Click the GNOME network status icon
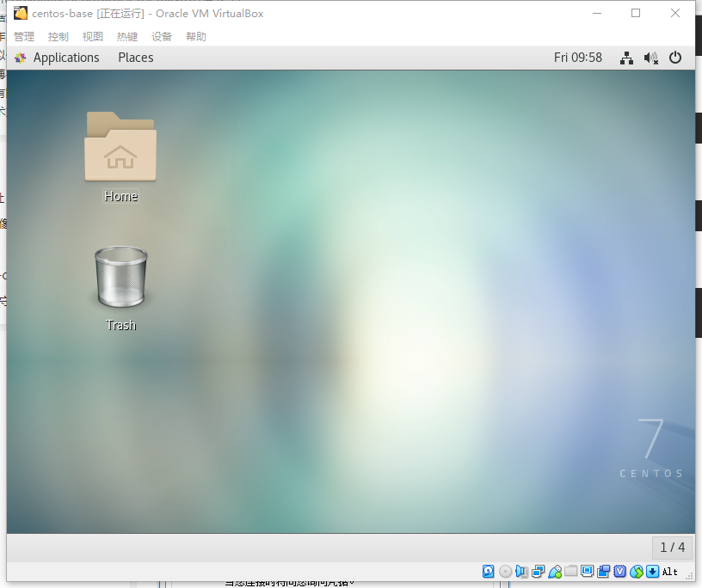The width and height of the screenshot is (702, 588). coord(626,58)
